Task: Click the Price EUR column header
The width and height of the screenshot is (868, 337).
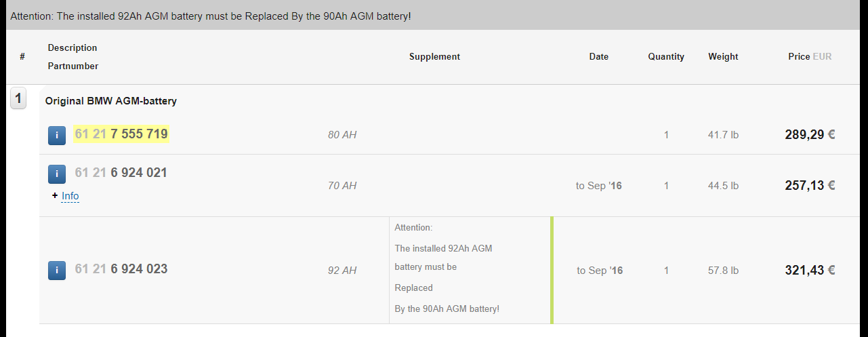Action: pyautogui.click(x=810, y=57)
